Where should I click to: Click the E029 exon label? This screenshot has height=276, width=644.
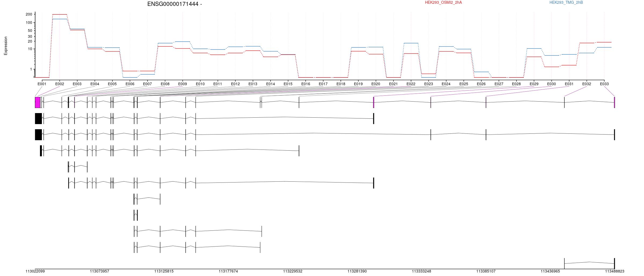tap(534, 84)
